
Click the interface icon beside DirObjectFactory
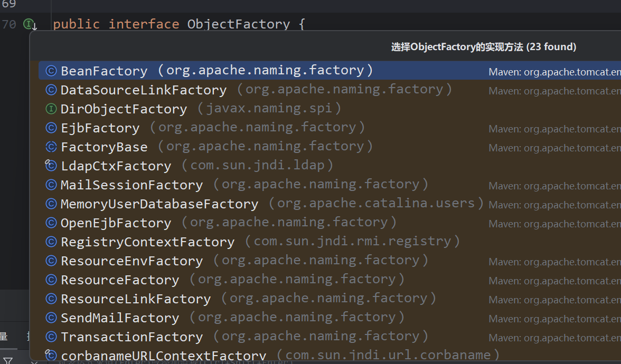[x=51, y=109]
